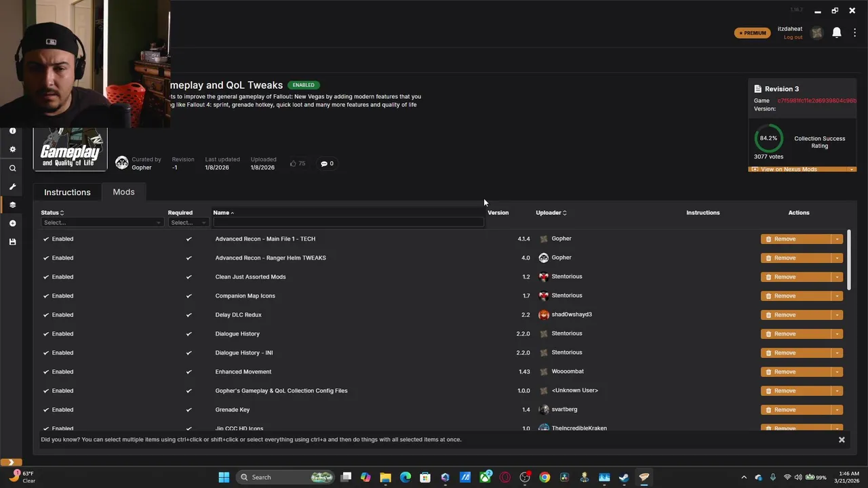
Task: Sort by the Status column header
Action: click(52, 213)
